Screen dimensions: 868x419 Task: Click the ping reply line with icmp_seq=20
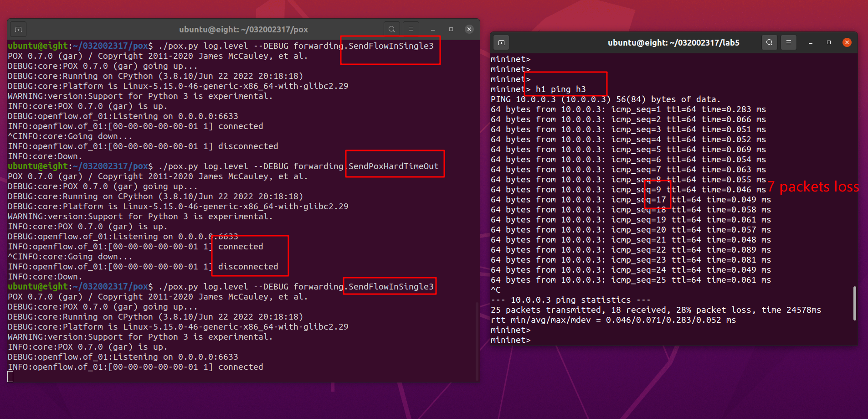pyautogui.click(x=631, y=230)
